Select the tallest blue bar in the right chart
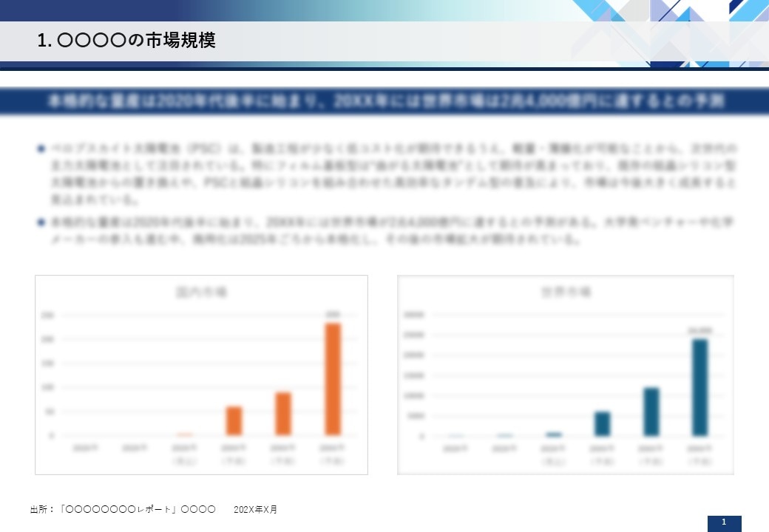Screen dimensions: 769x532 699,387
